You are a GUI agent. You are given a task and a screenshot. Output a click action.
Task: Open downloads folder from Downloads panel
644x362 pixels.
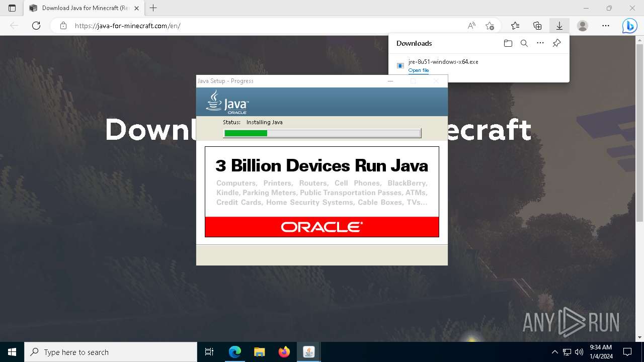508,43
